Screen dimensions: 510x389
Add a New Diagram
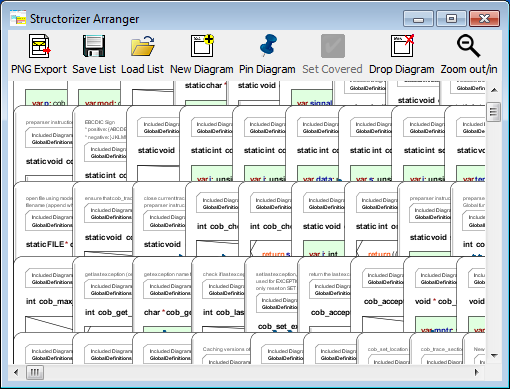(x=202, y=54)
